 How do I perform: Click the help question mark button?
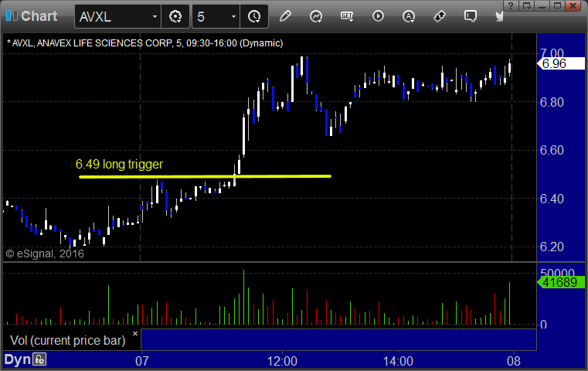pyautogui.click(x=511, y=5)
